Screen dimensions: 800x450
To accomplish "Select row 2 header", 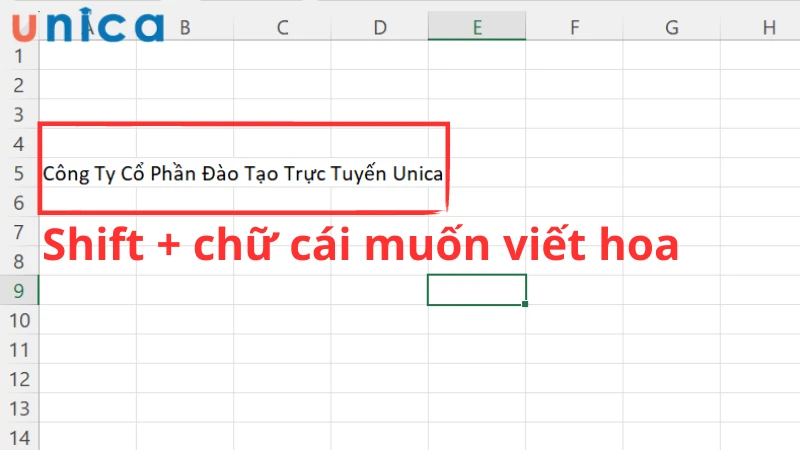I will click(19, 85).
